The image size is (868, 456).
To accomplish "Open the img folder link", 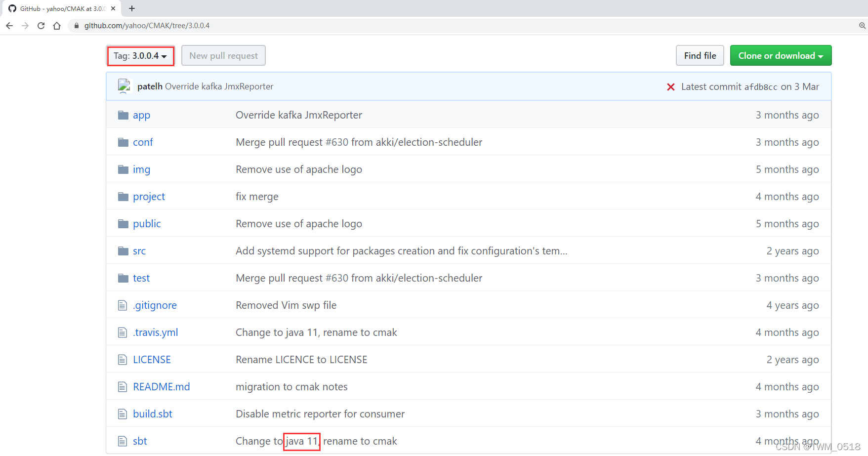I will coord(141,170).
